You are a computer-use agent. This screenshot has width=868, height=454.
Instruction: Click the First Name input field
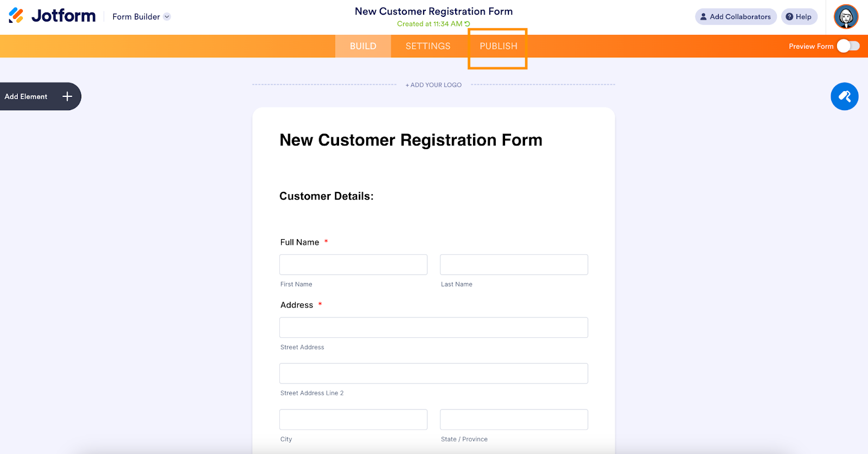[x=353, y=265]
